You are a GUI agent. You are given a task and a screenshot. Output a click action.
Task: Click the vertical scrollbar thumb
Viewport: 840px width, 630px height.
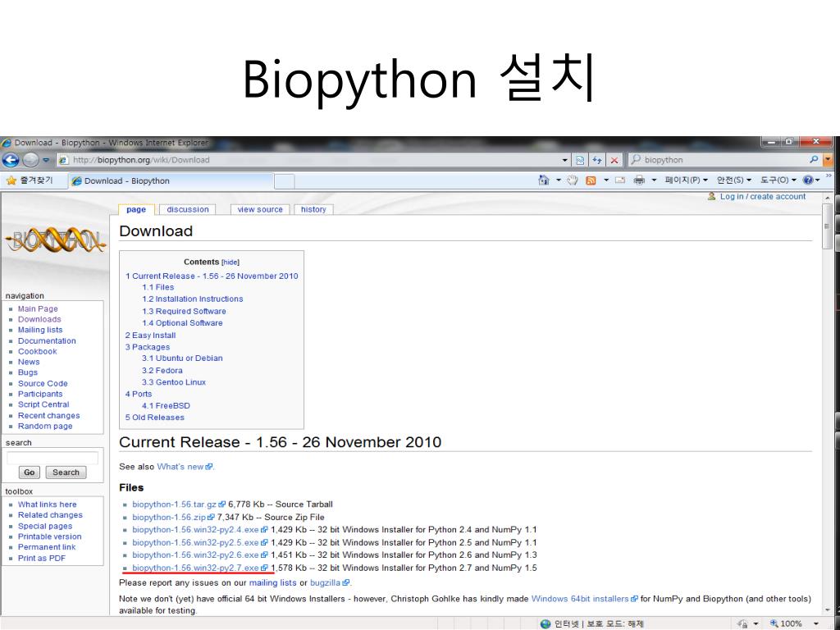click(827, 227)
